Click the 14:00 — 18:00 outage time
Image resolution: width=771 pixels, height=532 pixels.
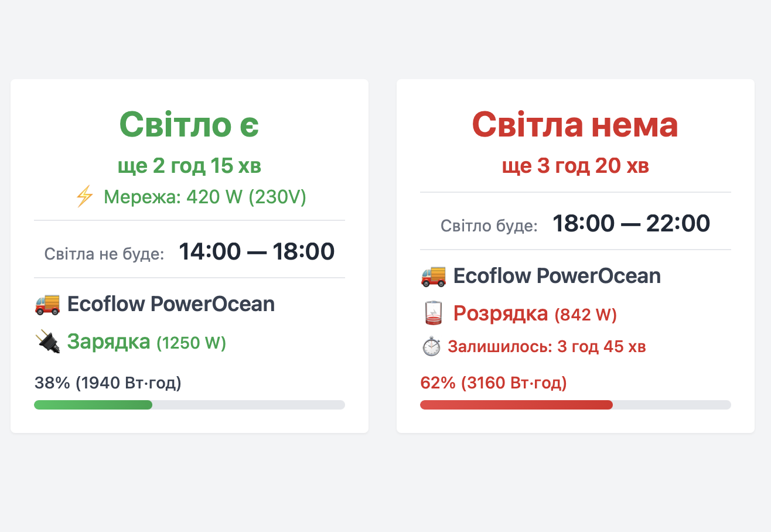pos(257,251)
